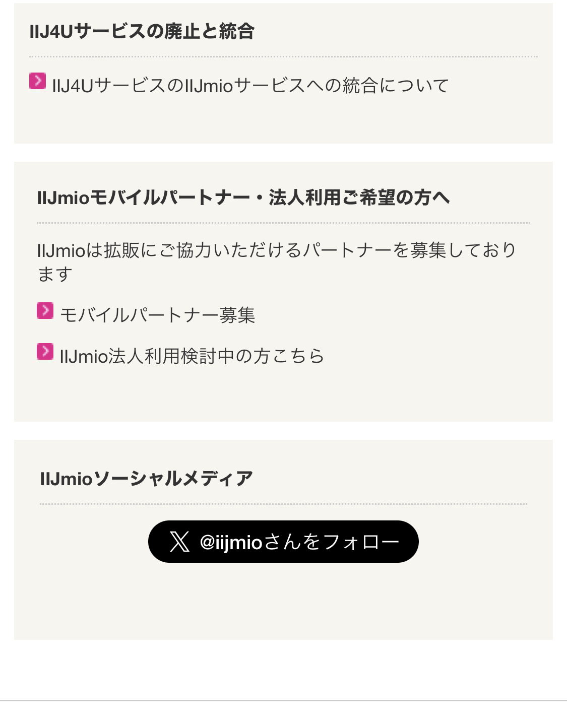Click the ます text ending the partner paragraph

coord(55,275)
